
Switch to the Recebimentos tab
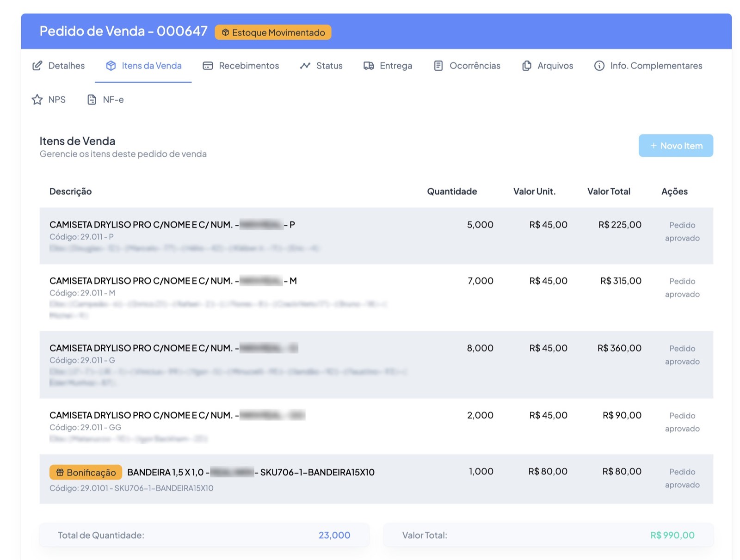pos(240,66)
